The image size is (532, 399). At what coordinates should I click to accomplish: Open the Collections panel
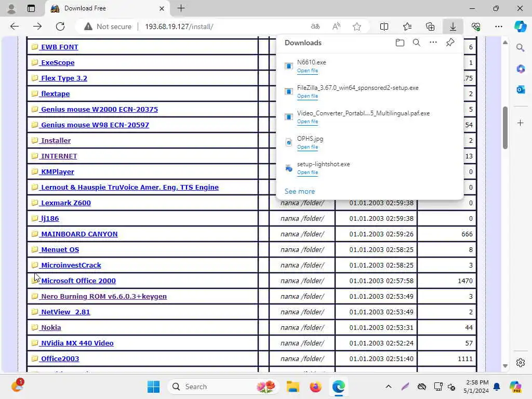(x=430, y=26)
